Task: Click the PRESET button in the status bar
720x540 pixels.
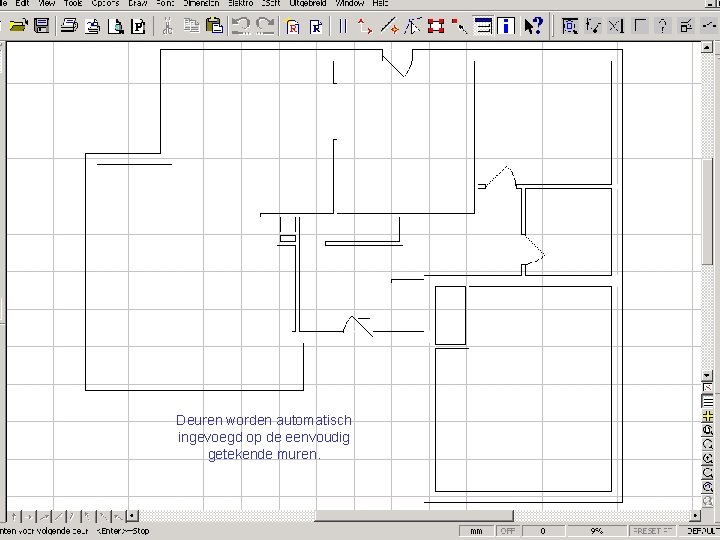Action: tap(652, 531)
